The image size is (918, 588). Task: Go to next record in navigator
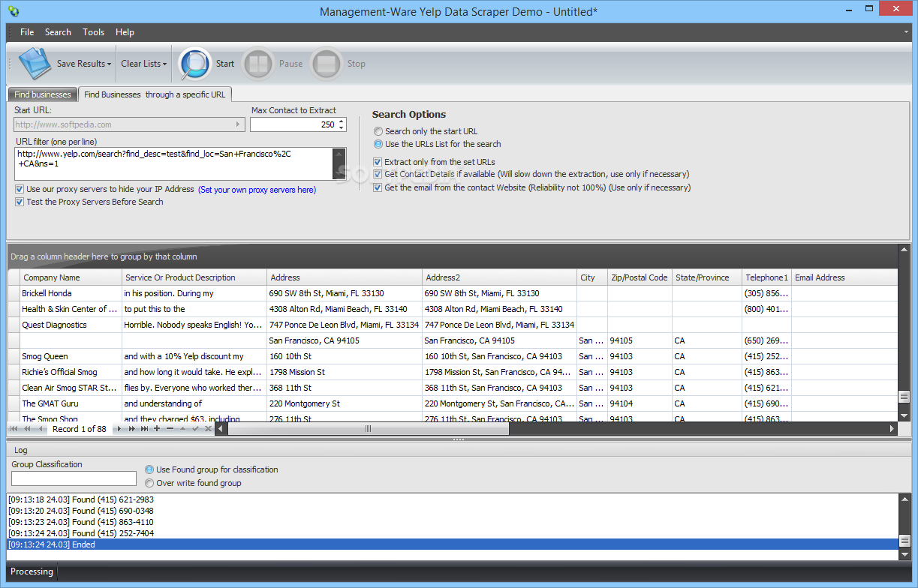coord(119,429)
